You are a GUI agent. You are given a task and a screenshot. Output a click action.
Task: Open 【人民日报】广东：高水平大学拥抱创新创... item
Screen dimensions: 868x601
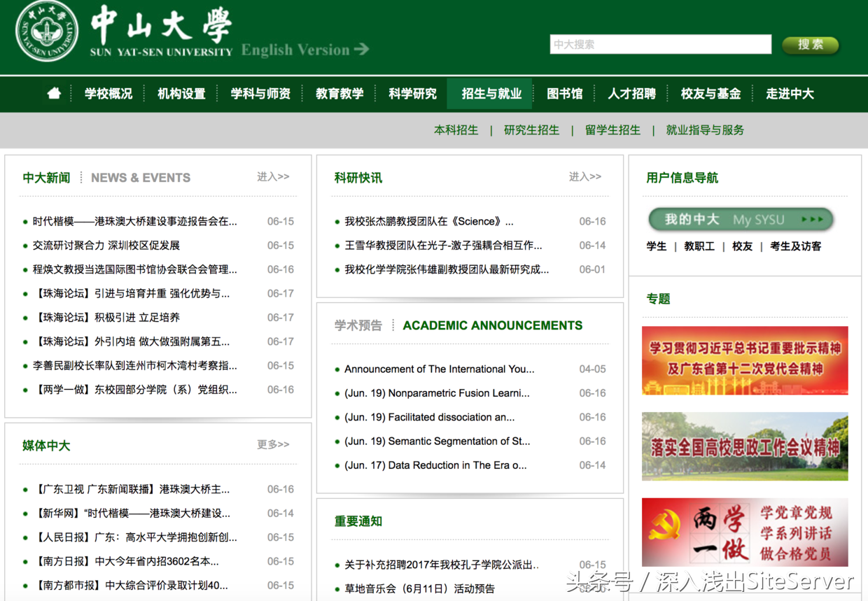coord(134,537)
